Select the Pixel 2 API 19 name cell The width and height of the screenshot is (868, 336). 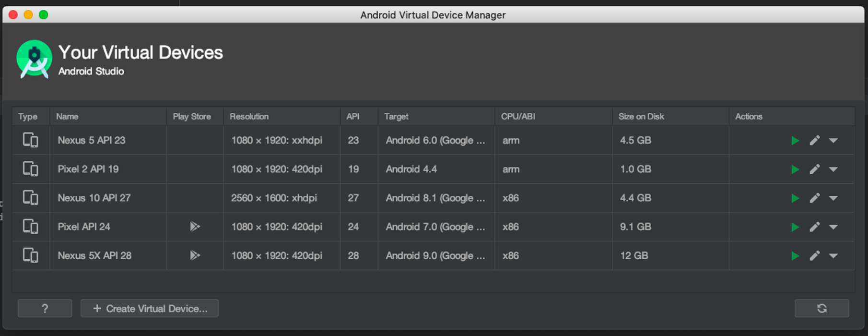point(108,169)
